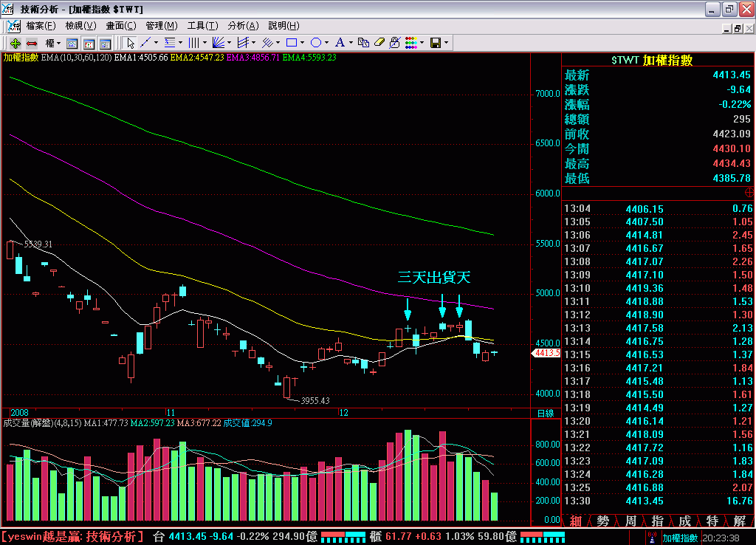Expand the channel lines tool dropdown
The width and height of the screenshot is (756, 545).
[x=254, y=43]
